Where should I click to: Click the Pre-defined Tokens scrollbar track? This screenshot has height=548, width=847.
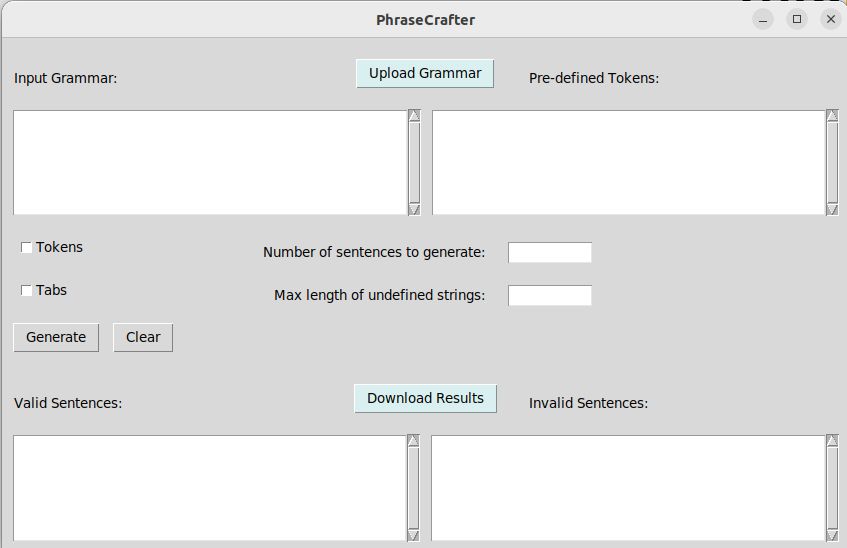tap(832, 162)
